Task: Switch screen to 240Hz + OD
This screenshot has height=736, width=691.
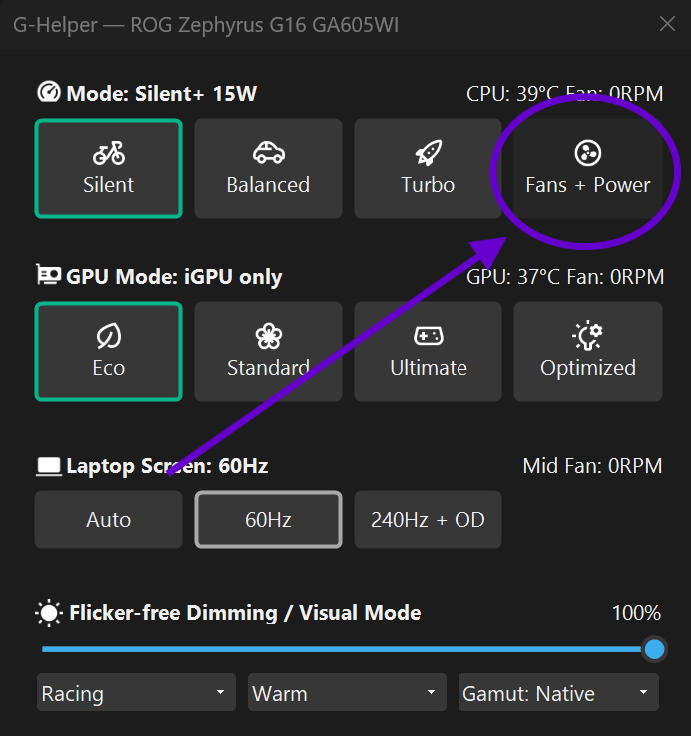Action: tap(428, 520)
